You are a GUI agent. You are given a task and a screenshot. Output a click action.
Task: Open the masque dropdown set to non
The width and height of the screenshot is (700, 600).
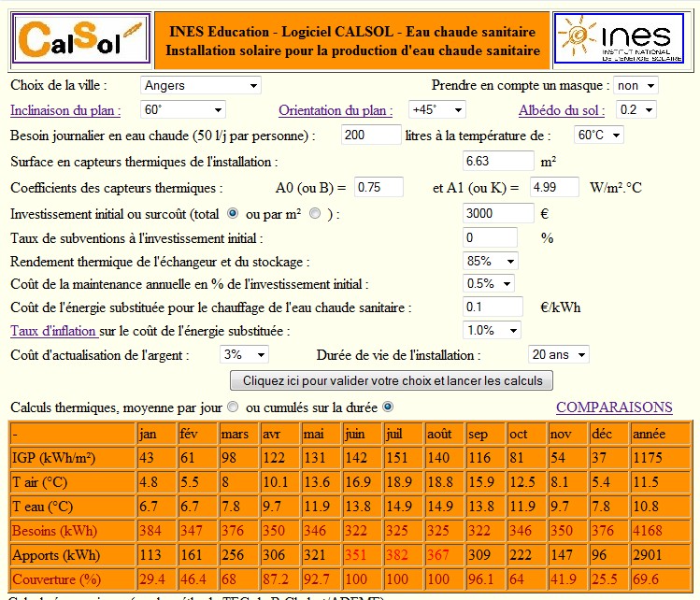tap(636, 85)
